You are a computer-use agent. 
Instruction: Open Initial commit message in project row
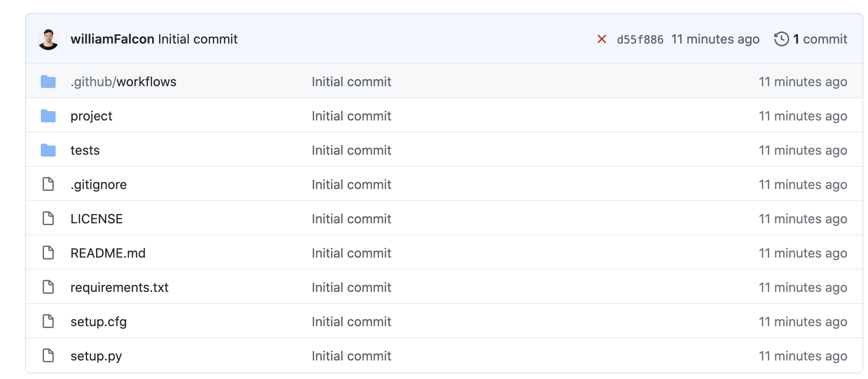351,116
